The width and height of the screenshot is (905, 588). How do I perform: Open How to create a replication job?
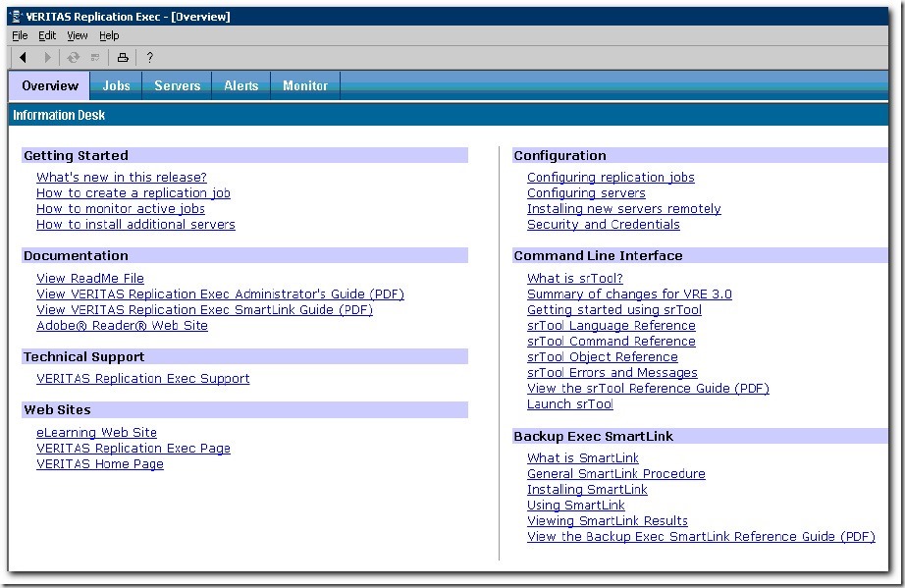click(133, 192)
